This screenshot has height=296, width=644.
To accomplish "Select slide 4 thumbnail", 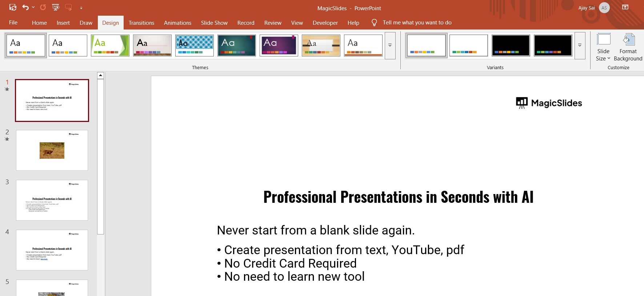I will 52,250.
